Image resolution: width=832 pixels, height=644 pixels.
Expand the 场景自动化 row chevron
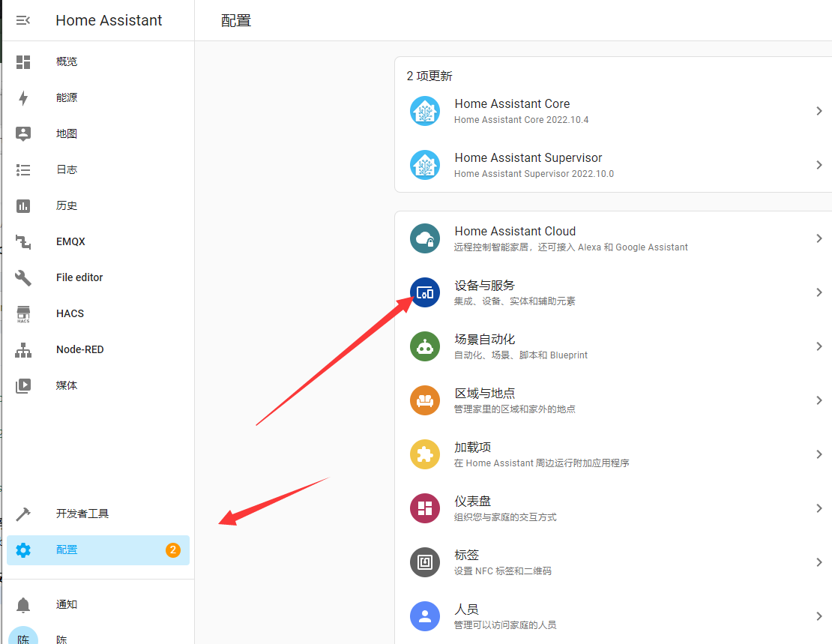point(819,346)
